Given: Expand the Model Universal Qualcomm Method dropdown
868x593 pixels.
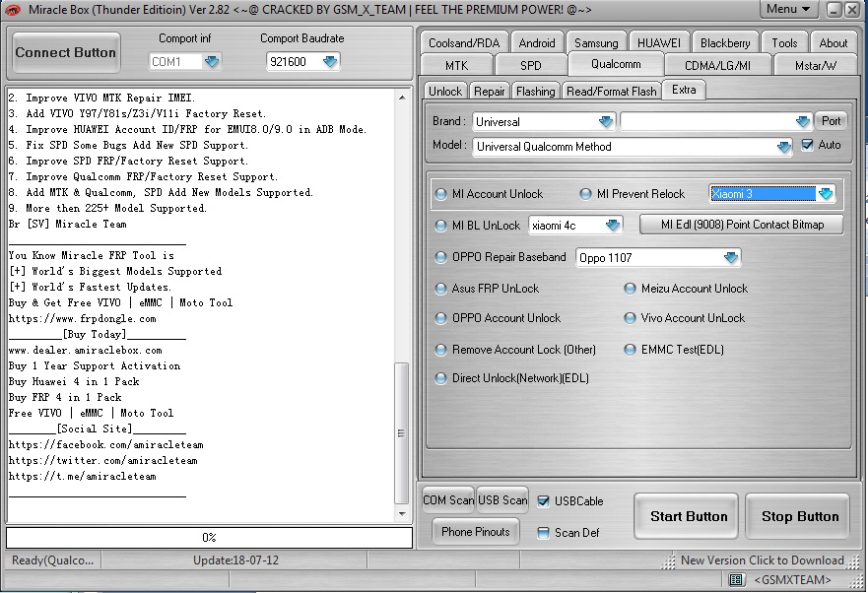Looking at the screenshot, I should (x=783, y=148).
